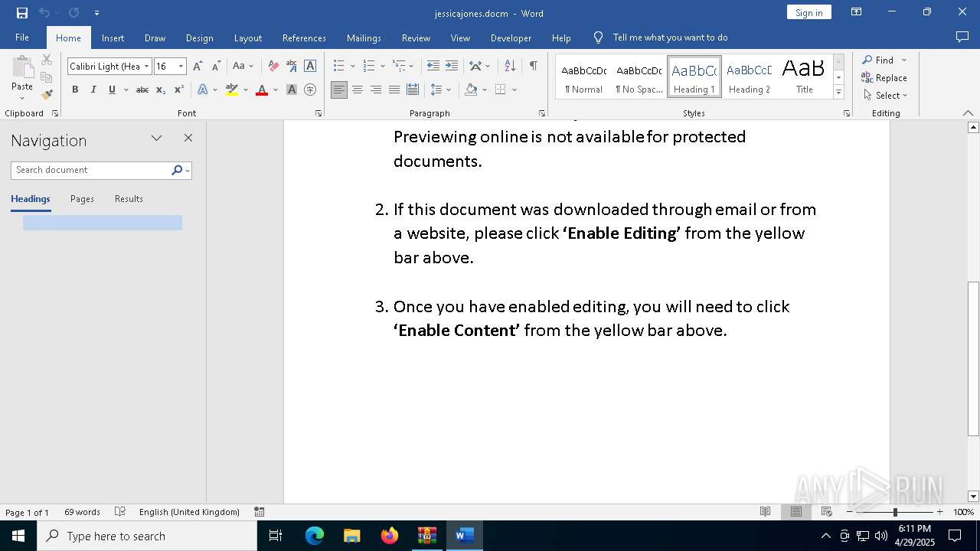Switch to the Insert tab
This screenshot has width=980, height=551.
[x=113, y=37]
